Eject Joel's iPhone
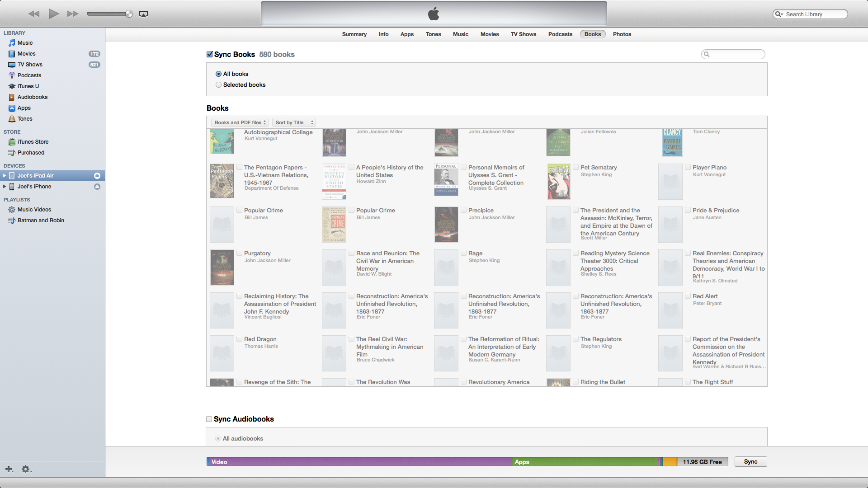The image size is (868, 488). pos(97,187)
